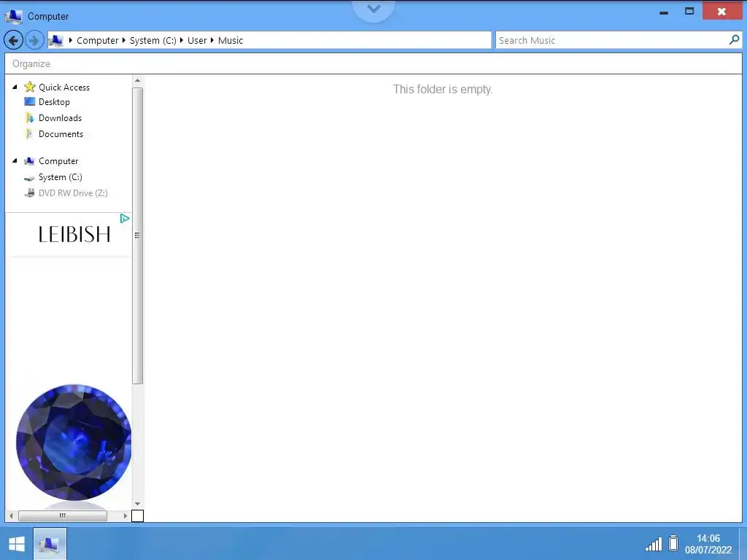The height and width of the screenshot is (560, 747).
Task: Click the sidebar scroll down arrow
Action: click(137, 504)
